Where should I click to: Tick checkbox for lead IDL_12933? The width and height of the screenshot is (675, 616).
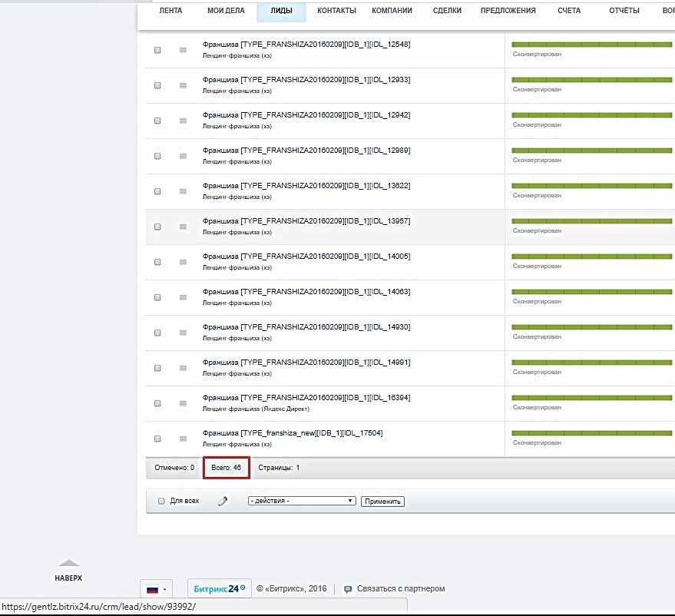tap(157, 86)
